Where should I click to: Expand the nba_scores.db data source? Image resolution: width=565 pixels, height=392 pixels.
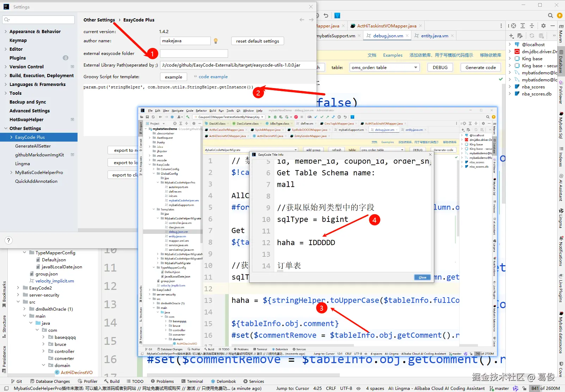[x=510, y=94]
